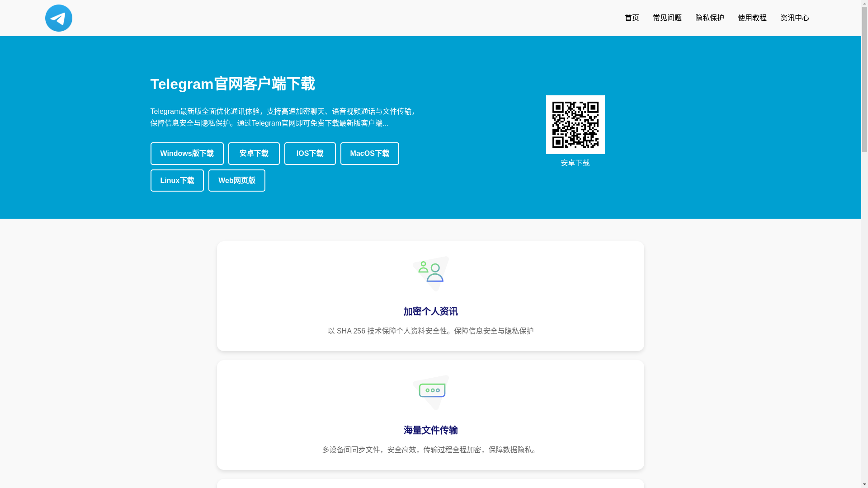
Task: Click the Windows版下载 button
Action: coord(187,154)
